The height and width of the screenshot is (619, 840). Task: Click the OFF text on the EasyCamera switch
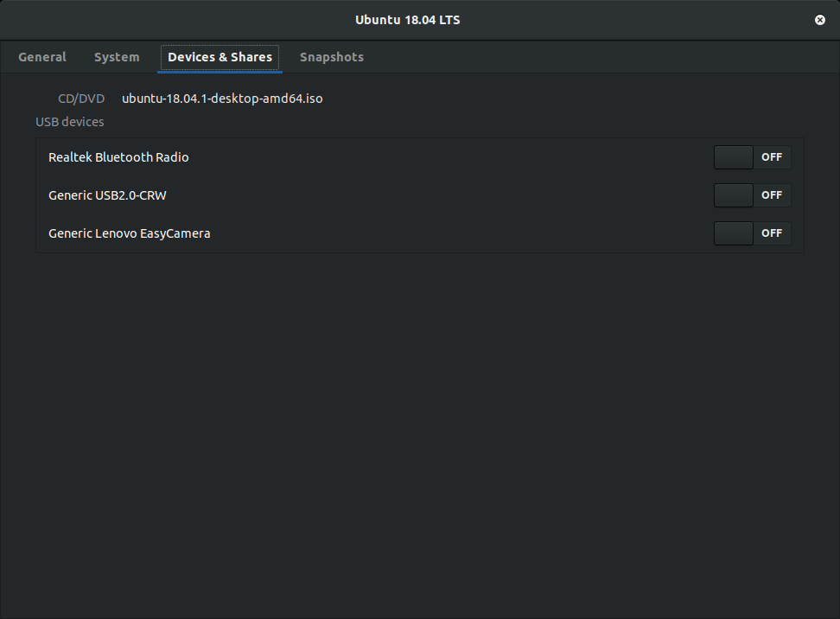pos(772,233)
